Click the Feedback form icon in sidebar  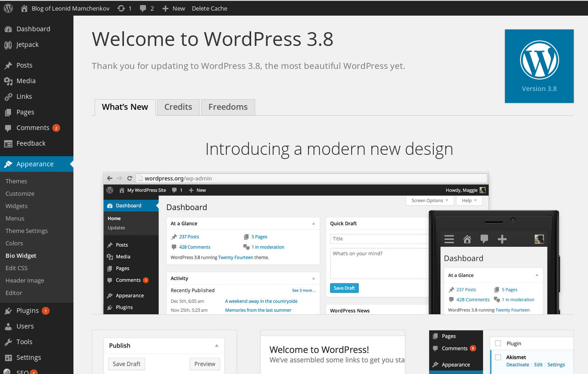[8, 143]
